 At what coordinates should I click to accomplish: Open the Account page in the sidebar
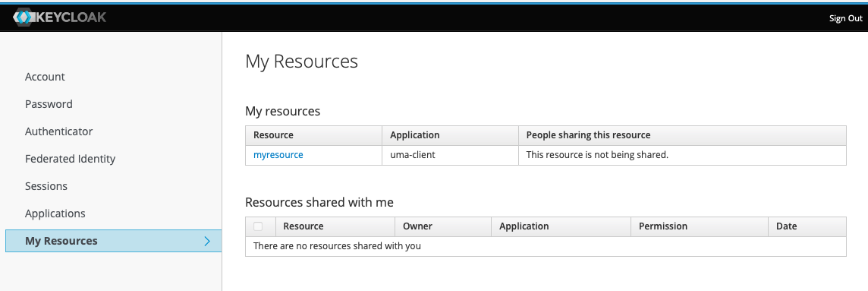point(45,77)
